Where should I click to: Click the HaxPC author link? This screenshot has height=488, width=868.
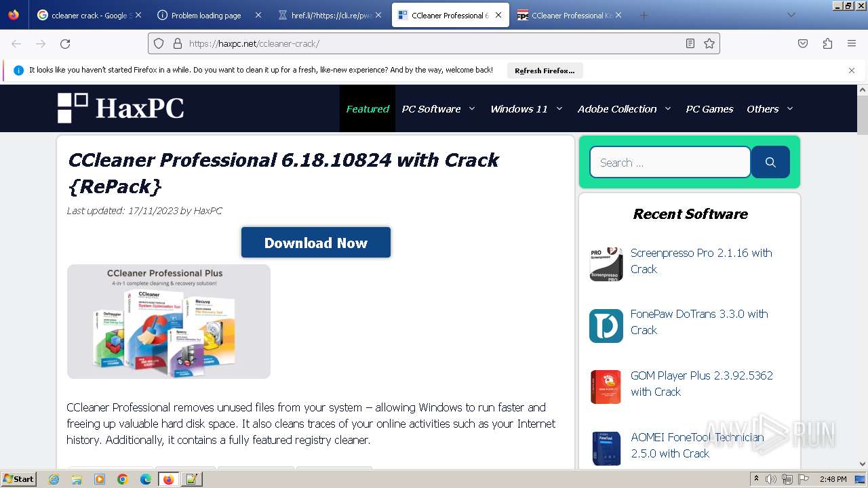coord(208,211)
